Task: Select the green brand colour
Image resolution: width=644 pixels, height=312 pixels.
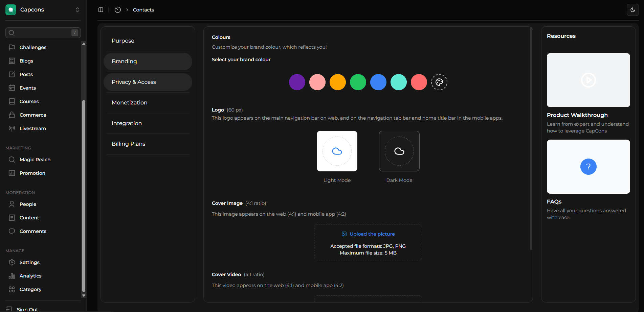Action: [x=358, y=82]
